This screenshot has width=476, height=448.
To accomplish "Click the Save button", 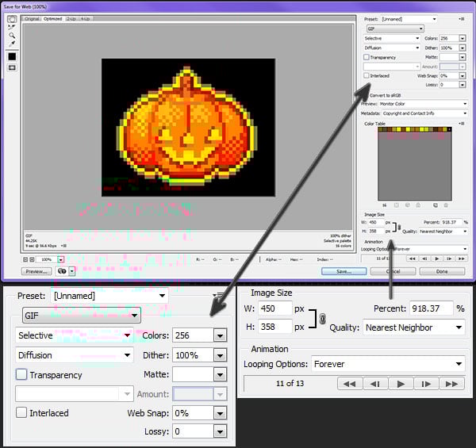I will (x=344, y=271).
